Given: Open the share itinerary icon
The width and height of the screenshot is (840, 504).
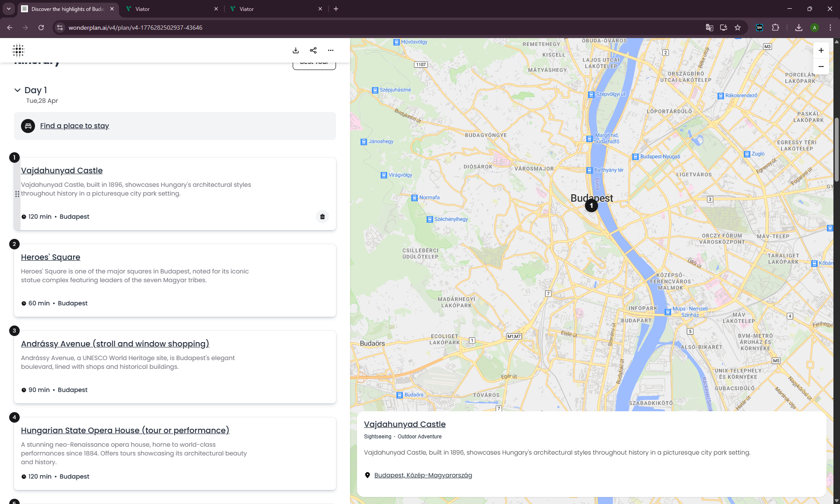Looking at the screenshot, I should tap(313, 50).
